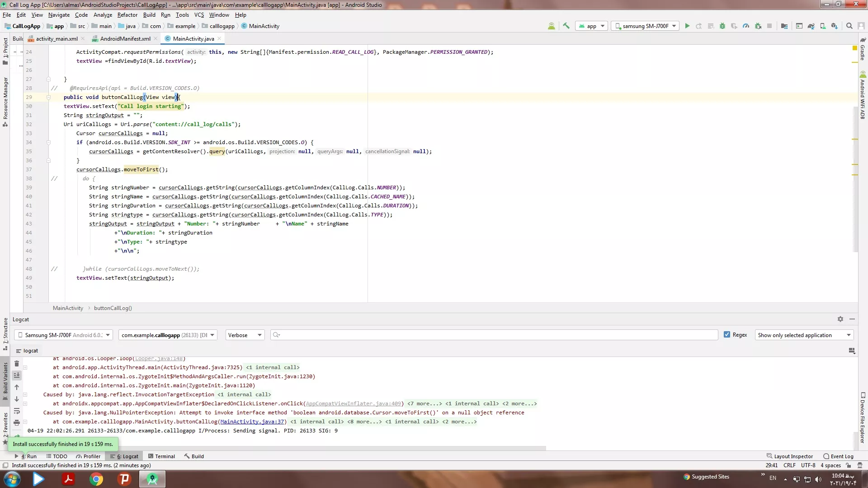Viewport: 868px width, 488px height.
Task: Toggle soft-wrap in logcat
Action: pos(17,411)
